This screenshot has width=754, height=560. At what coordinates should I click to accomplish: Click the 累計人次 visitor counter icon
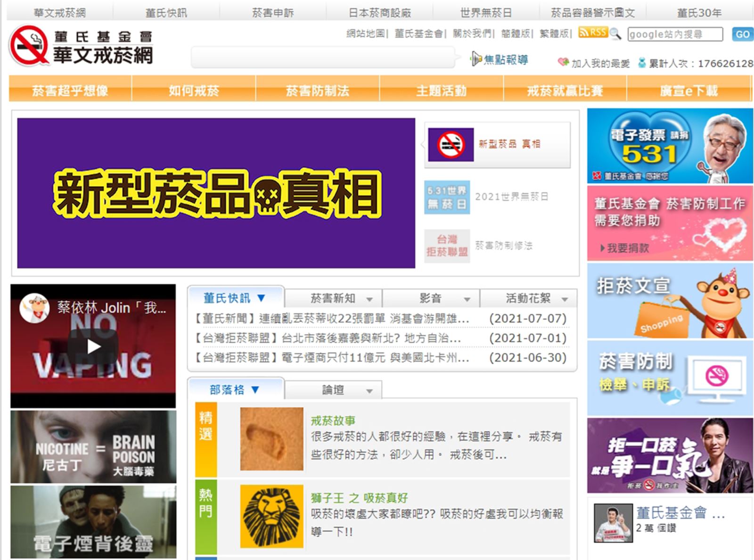(x=642, y=63)
